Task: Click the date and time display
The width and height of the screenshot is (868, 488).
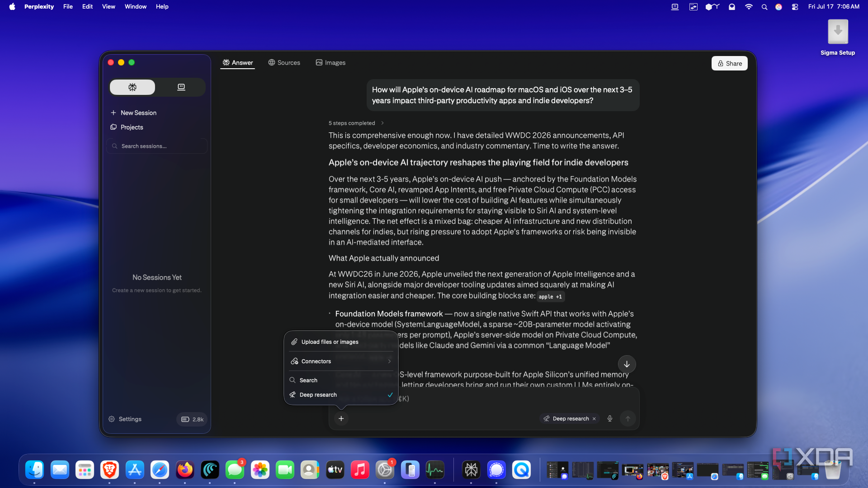Action: (834, 7)
